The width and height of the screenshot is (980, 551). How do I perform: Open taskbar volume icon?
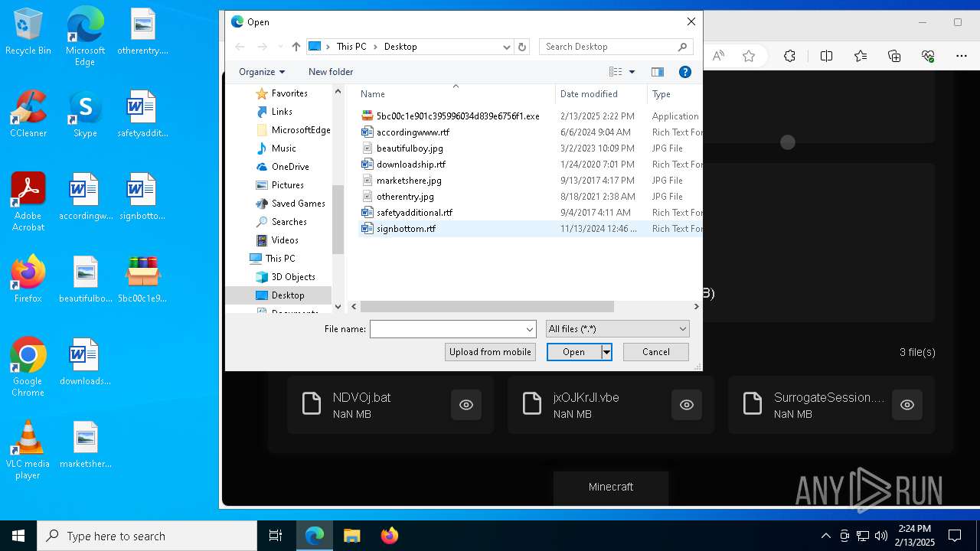(881, 536)
